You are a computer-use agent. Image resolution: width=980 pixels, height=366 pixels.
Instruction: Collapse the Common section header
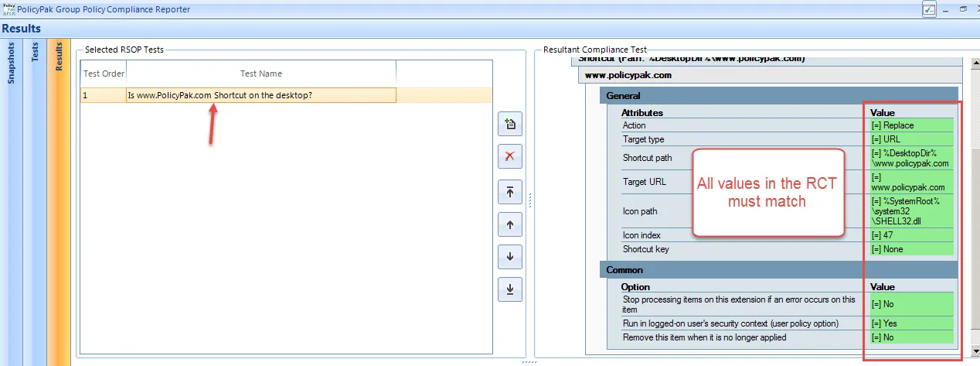(779, 270)
